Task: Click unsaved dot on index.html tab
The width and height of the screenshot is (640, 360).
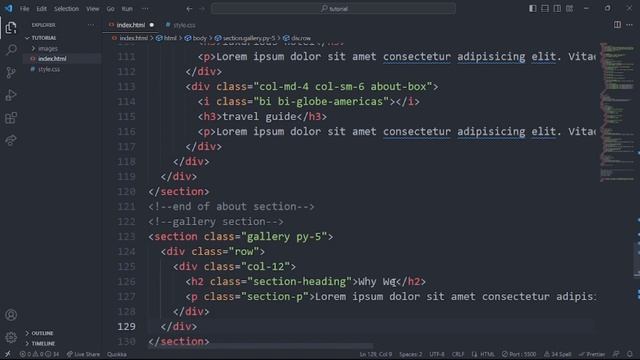Action: click(x=151, y=25)
